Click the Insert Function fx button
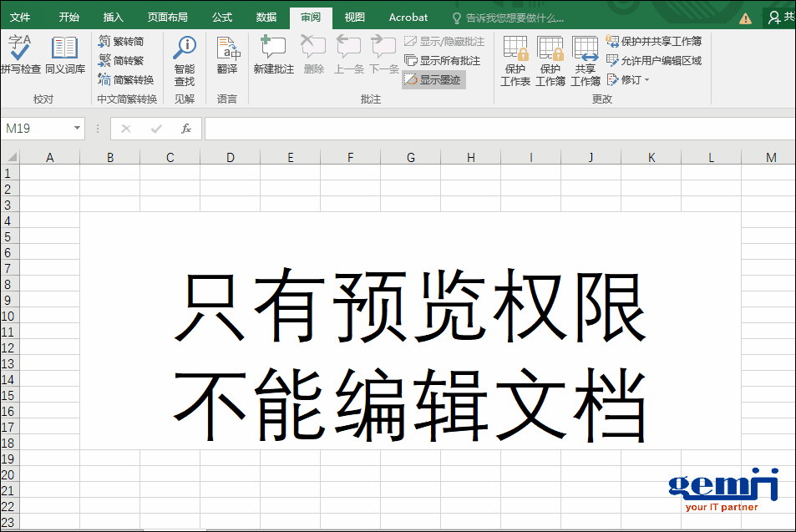This screenshot has width=796, height=532. tap(186, 129)
